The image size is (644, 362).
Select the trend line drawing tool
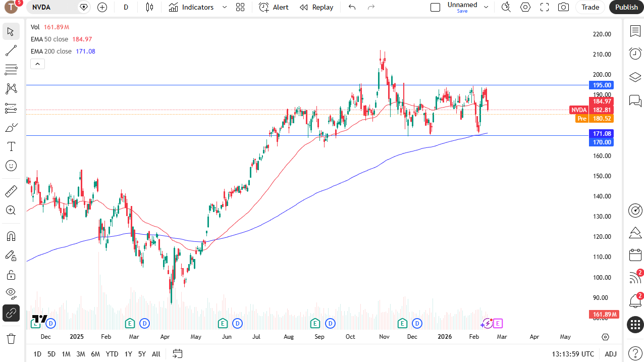[11, 50]
